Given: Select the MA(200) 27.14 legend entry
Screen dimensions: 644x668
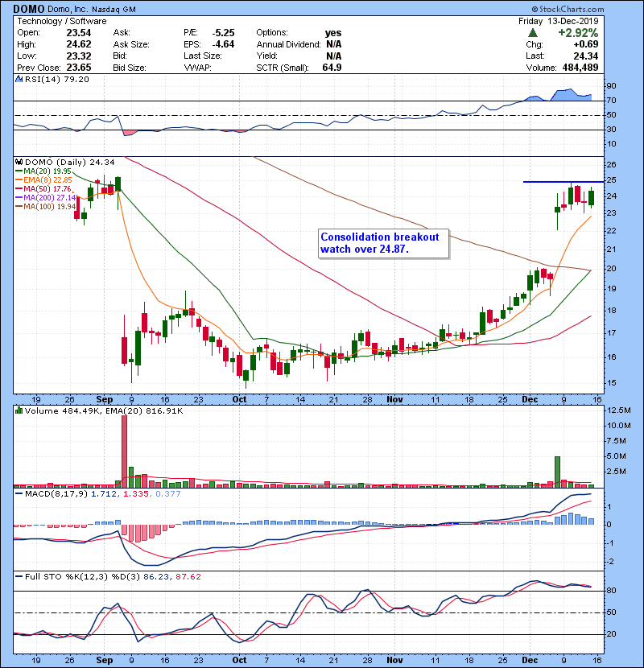Looking at the screenshot, I should (x=46, y=198).
